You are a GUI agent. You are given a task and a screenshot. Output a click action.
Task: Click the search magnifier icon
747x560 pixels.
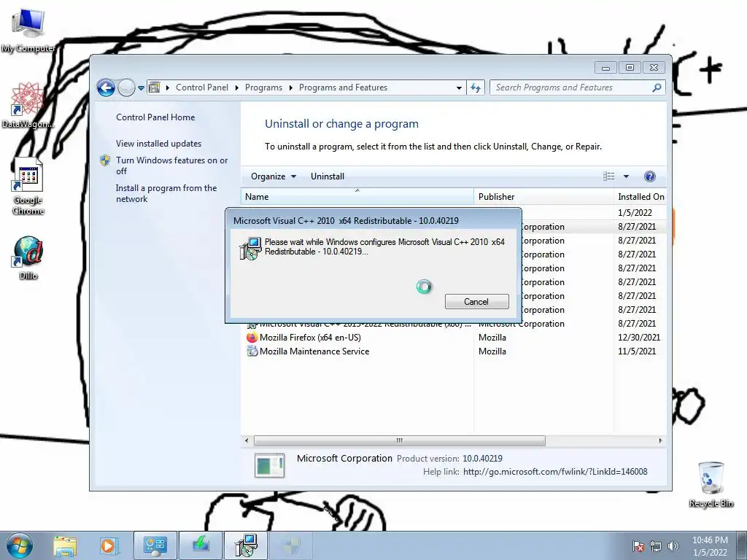point(657,87)
